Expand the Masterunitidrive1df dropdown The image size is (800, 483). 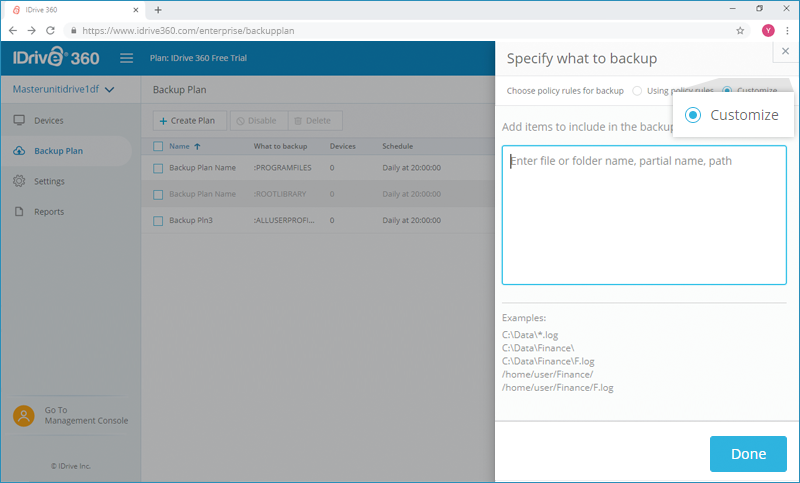63,89
